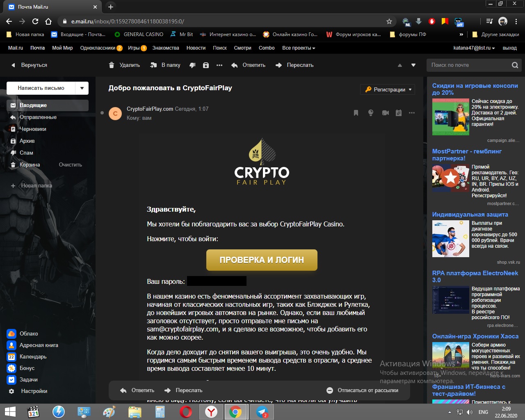Open Telegram from the taskbar

(x=262, y=412)
